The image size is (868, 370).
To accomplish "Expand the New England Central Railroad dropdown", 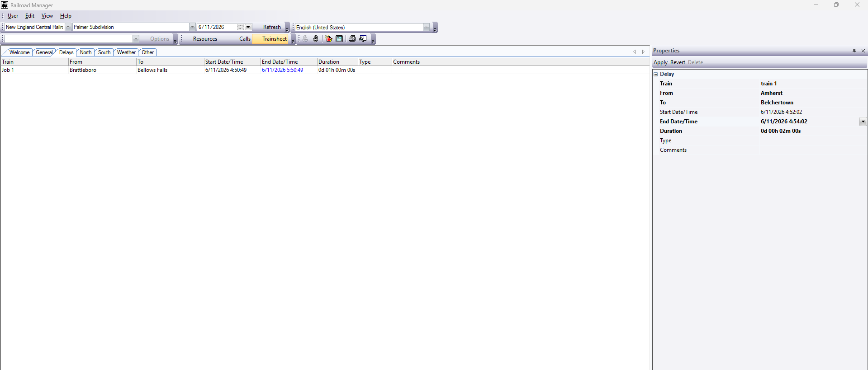I will [68, 27].
